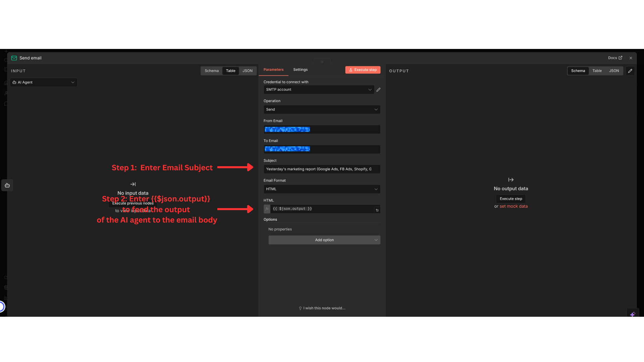
Task: Switch to the Settings tab
Action: point(300,69)
